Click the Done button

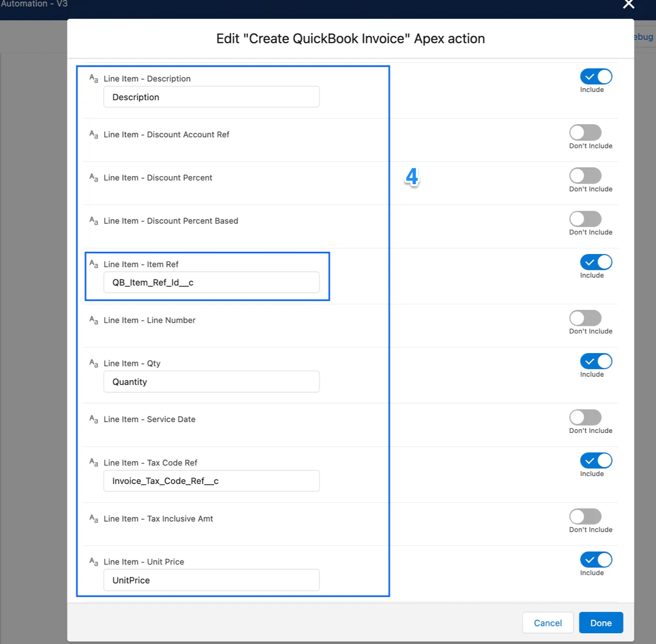click(601, 623)
